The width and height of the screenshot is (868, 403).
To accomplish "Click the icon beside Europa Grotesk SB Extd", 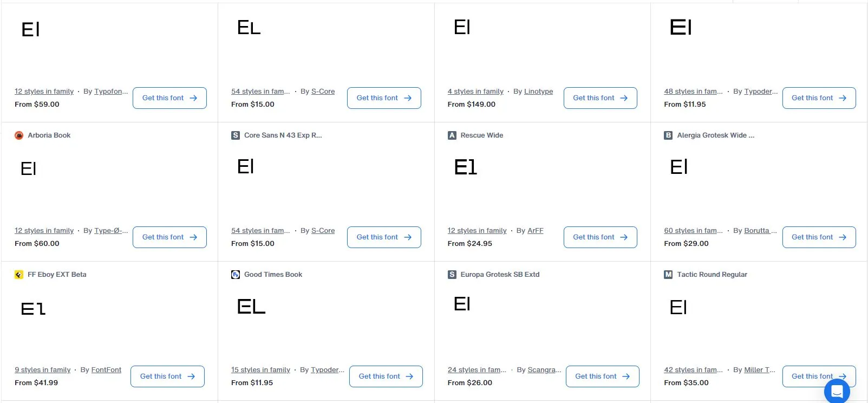I will (452, 275).
